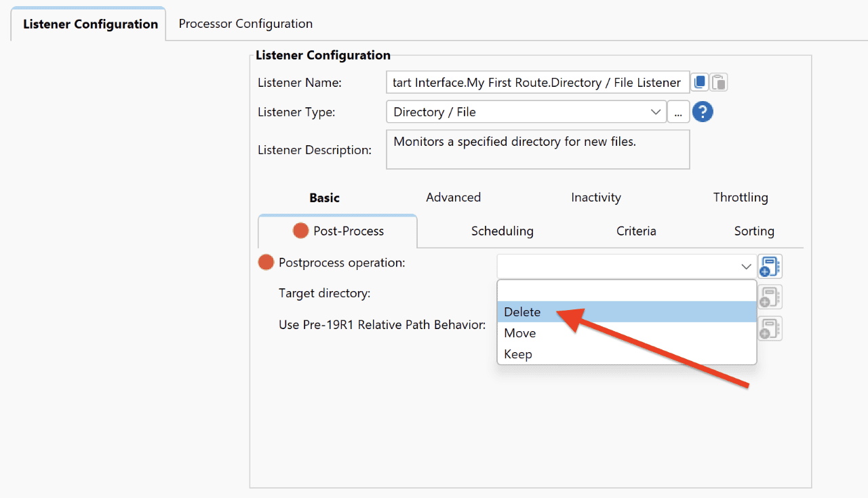Select the Post-Process tab
This screenshot has width=868, height=498.
coord(338,231)
